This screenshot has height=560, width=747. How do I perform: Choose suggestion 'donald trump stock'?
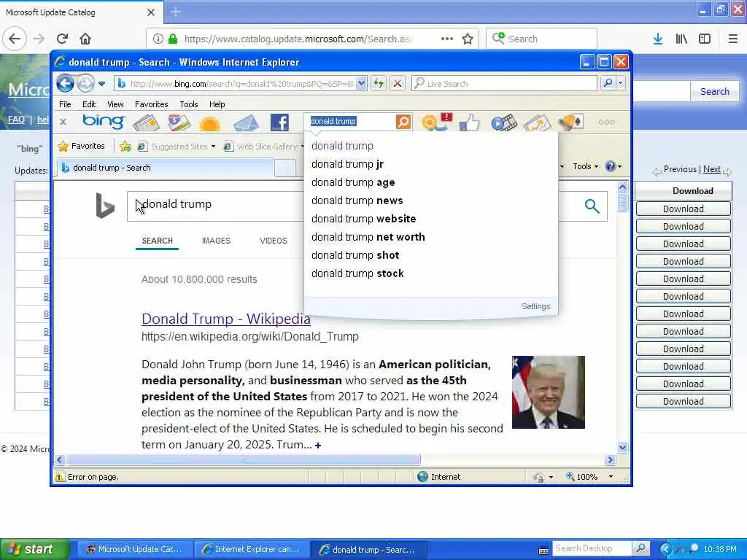click(357, 273)
